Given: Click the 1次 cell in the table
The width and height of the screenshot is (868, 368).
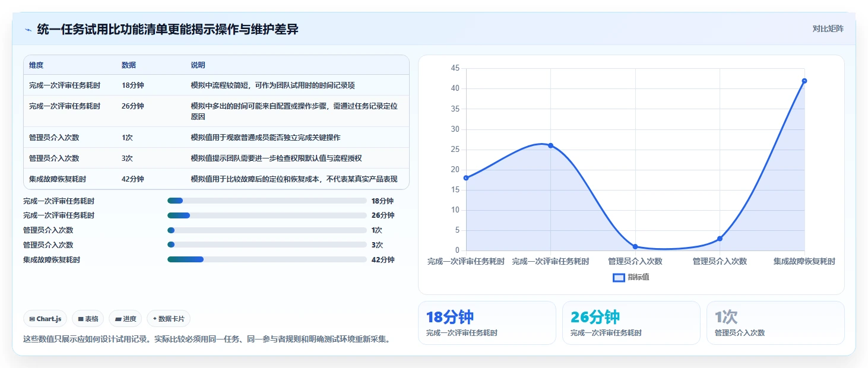Looking at the screenshot, I should point(127,138).
